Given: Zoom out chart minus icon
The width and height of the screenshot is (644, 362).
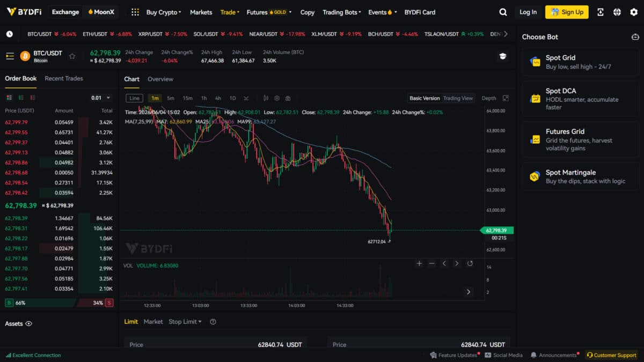Looking at the screenshot, I should tap(431, 263).
